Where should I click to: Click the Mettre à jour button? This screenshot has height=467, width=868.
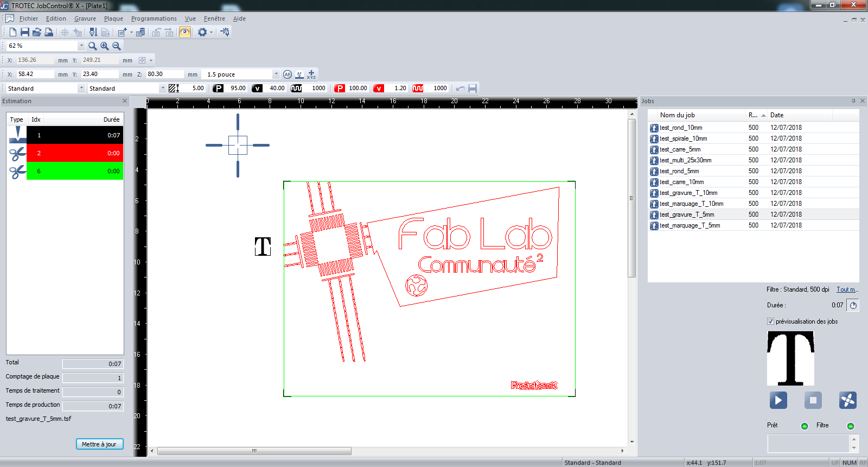(x=99, y=444)
